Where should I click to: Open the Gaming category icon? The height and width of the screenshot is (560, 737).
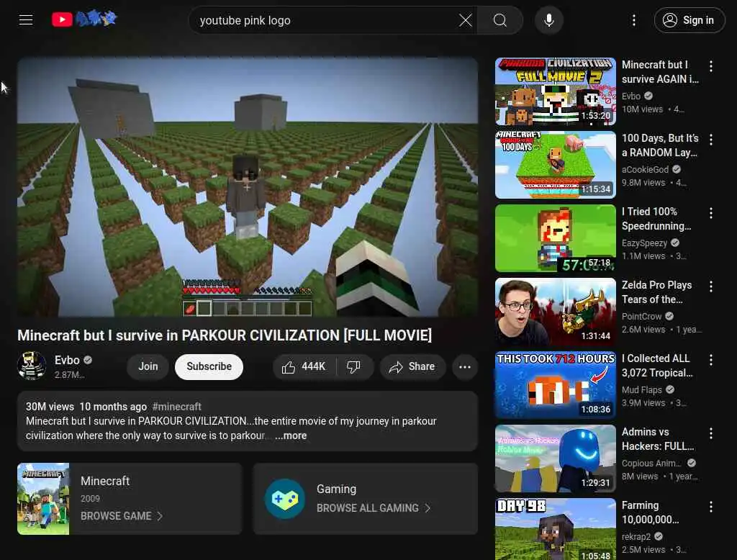[x=285, y=498]
